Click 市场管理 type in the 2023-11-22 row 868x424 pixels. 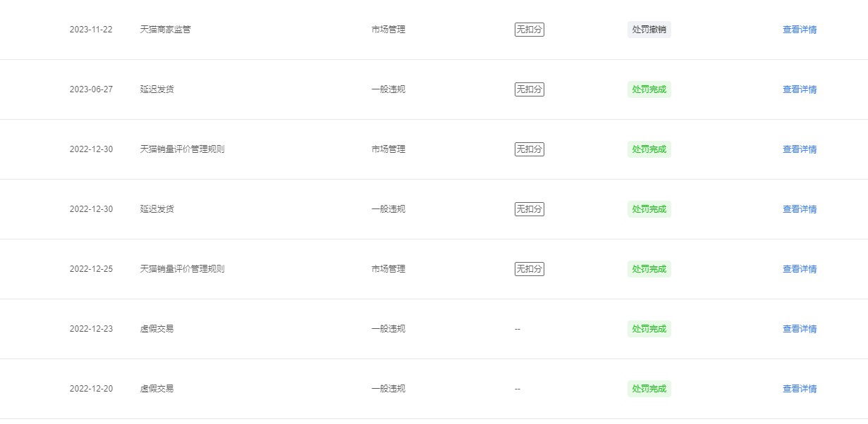click(x=389, y=30)
